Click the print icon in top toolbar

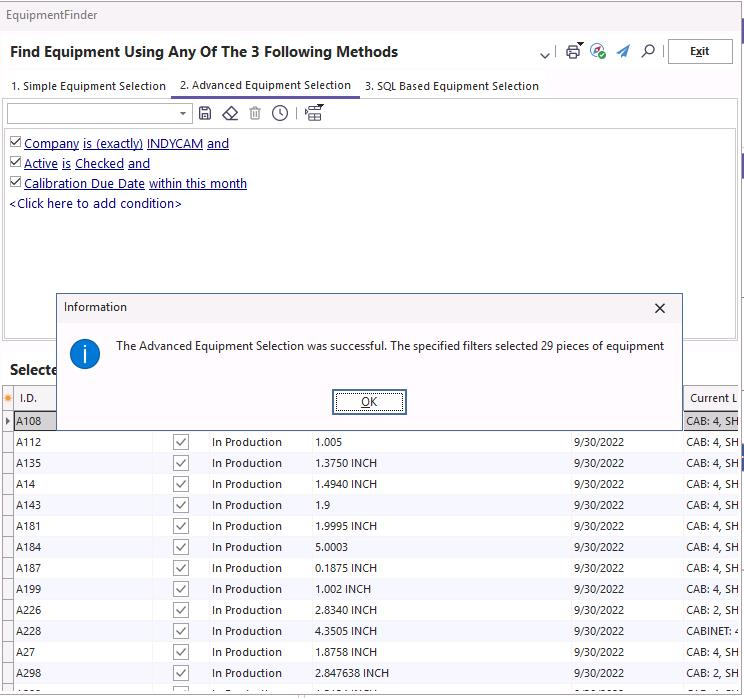pyautogui.click(x=573, y=52)
